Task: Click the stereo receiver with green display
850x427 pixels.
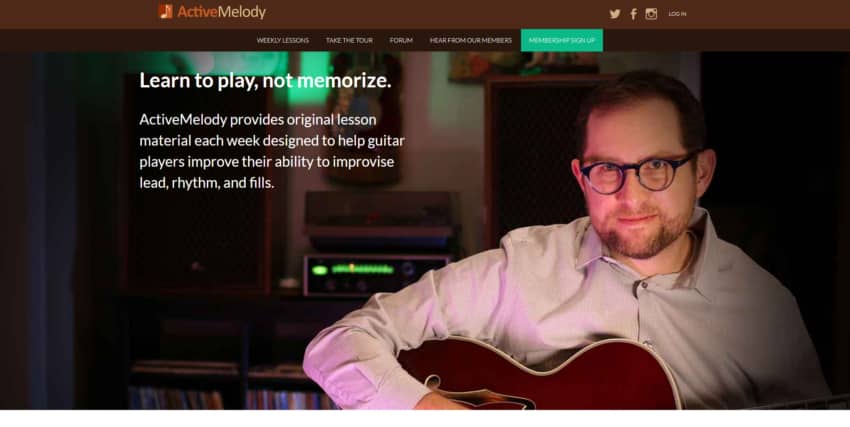Action: tap(377, 275)
